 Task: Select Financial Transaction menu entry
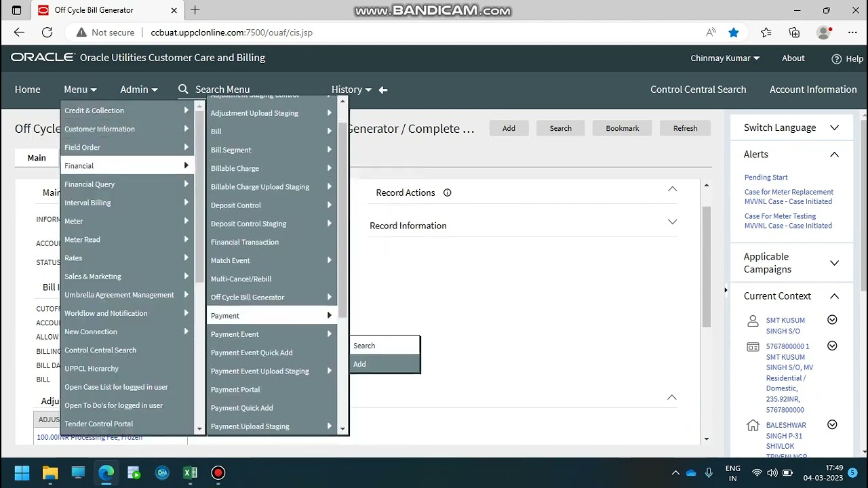click(x=271, y=242)
